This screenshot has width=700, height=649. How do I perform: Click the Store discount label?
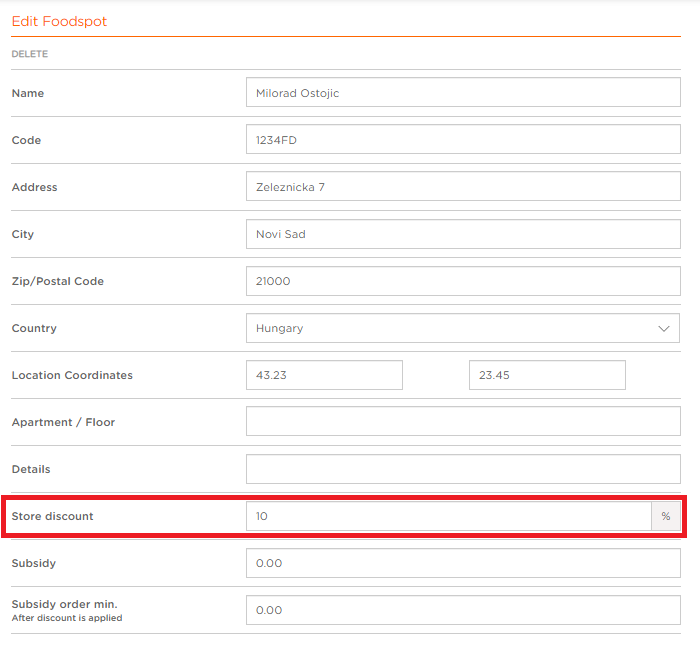[52, 516]
